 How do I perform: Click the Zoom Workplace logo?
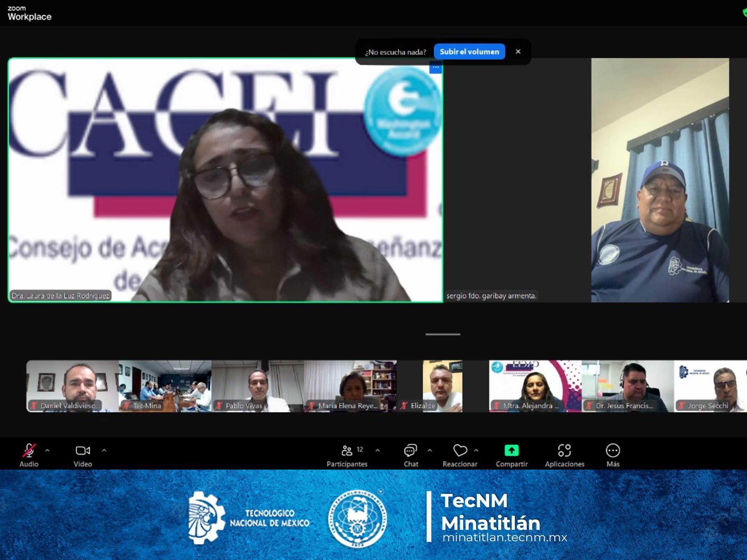pos(29,13)
